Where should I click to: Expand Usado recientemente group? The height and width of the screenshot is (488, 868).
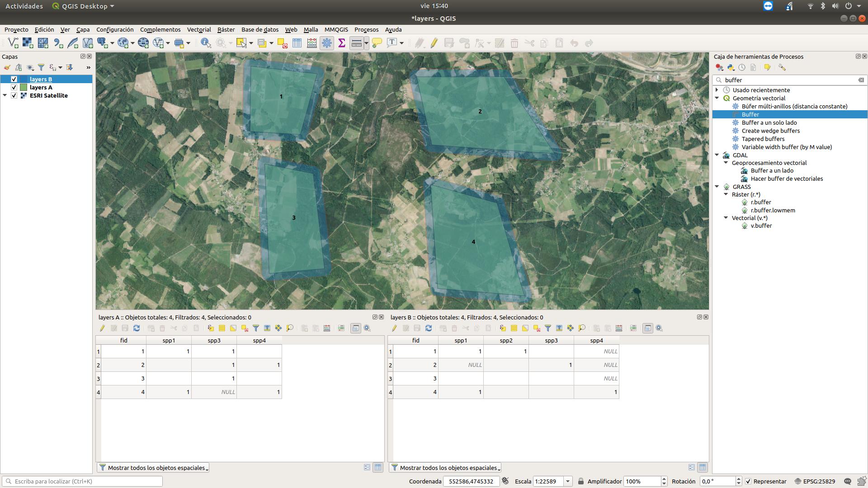[717, 90]
